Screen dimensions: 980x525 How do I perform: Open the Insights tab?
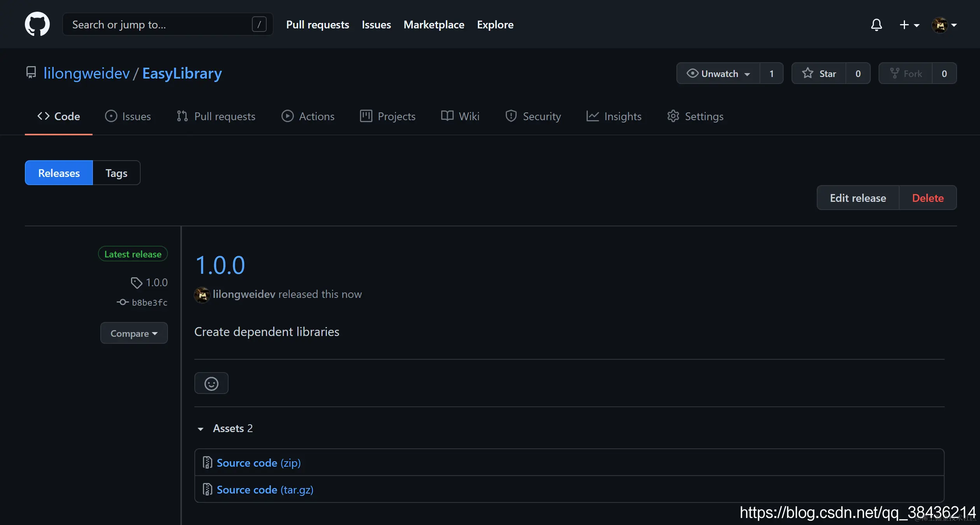pos(614,116)
